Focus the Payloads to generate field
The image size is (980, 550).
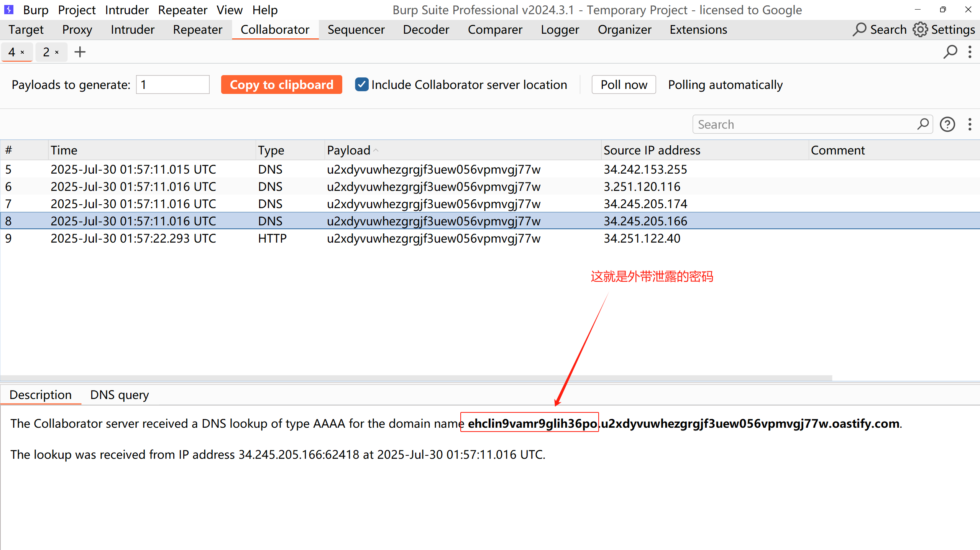pyautogui.click(x=173, y=84)
